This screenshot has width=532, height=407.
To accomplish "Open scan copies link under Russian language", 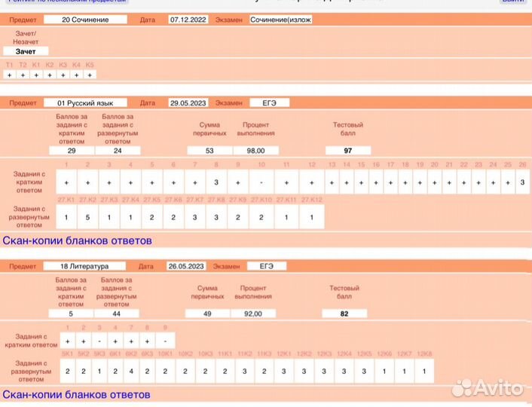I will (x=77, y=240).
